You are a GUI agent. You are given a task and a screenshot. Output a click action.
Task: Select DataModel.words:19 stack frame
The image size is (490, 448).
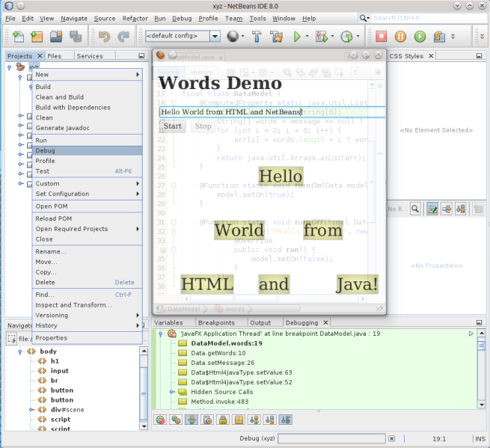pos(227,343)
